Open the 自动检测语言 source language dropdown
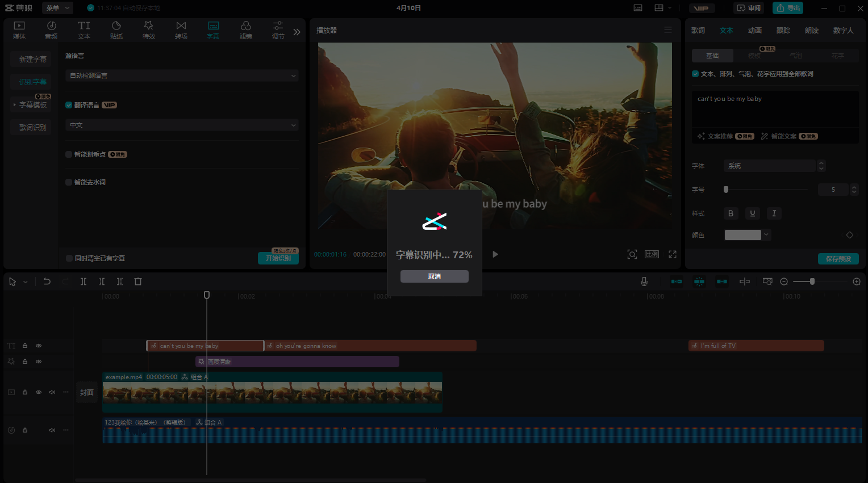Screen dimensions: 868x483 182,75
